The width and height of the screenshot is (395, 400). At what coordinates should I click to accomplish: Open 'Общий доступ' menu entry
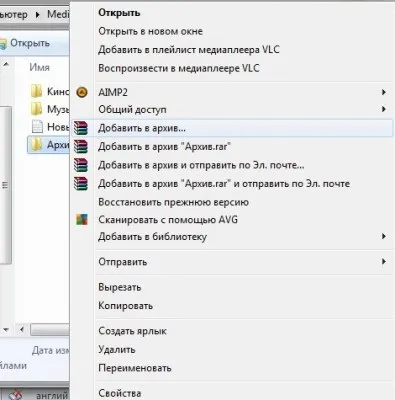(x=232, y=109)
